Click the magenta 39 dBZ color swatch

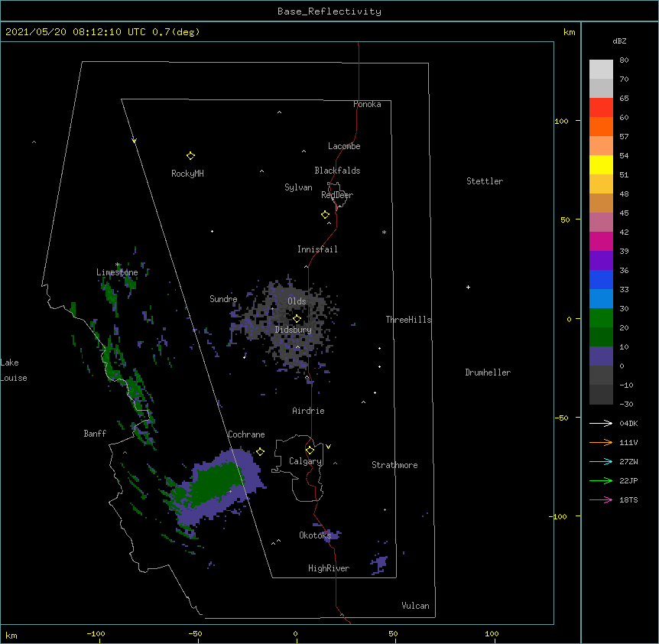(601, 241)
